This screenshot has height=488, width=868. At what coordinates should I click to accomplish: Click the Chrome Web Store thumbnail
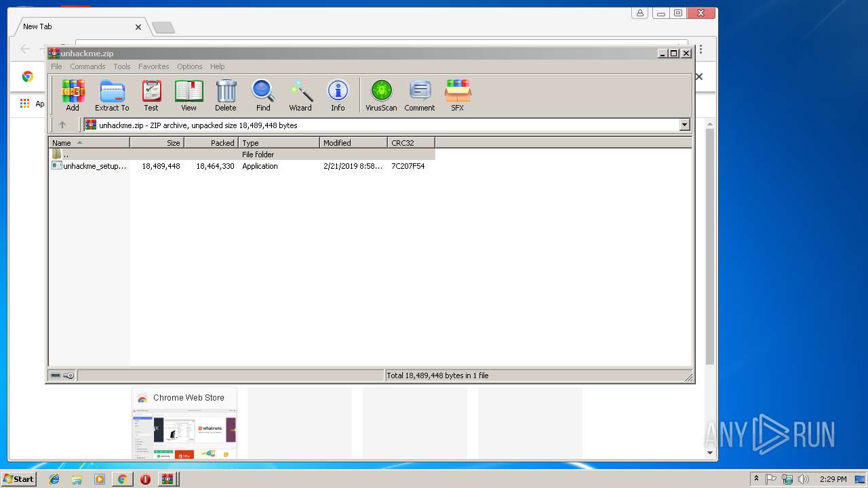184,424
